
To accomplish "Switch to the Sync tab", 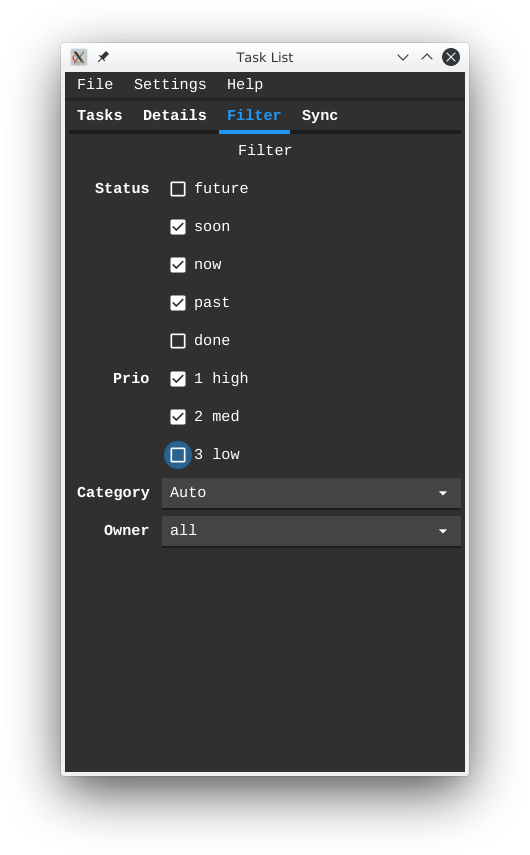I will 320,116.
